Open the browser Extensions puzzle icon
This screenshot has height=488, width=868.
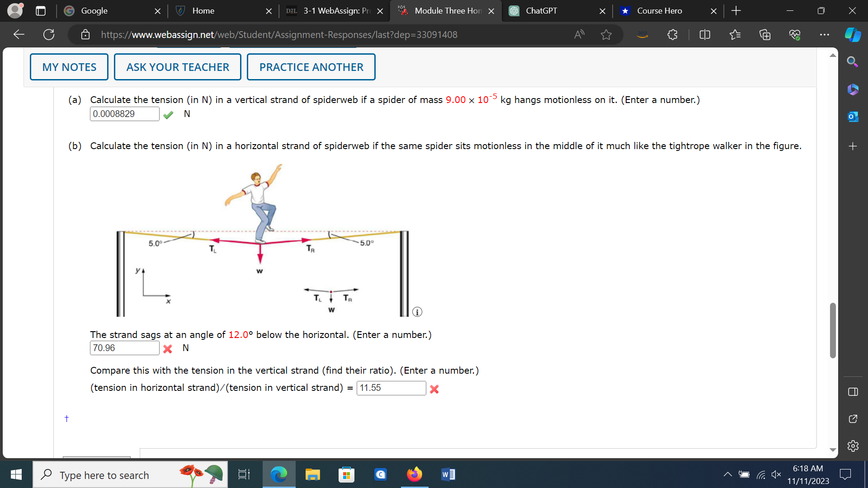pyautogui.click(x=672, y=34)
